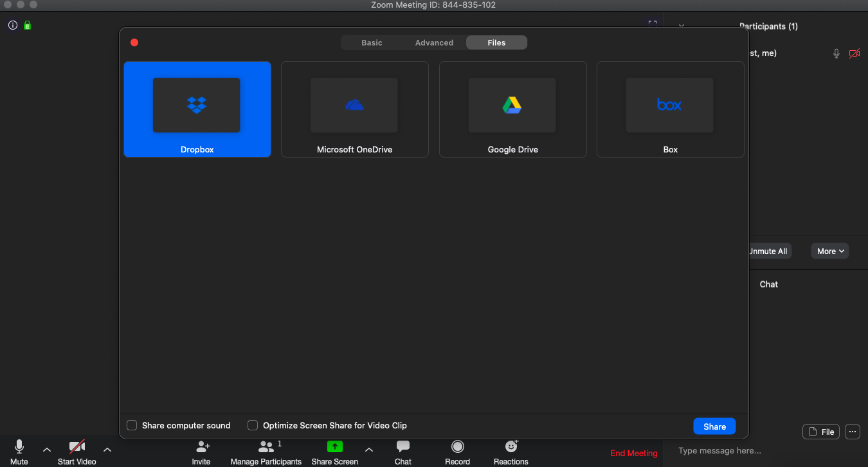Click Unmute All in Participants panel
Image resolution: width=868 pixels, height=467 pixels.
point(768,251)
